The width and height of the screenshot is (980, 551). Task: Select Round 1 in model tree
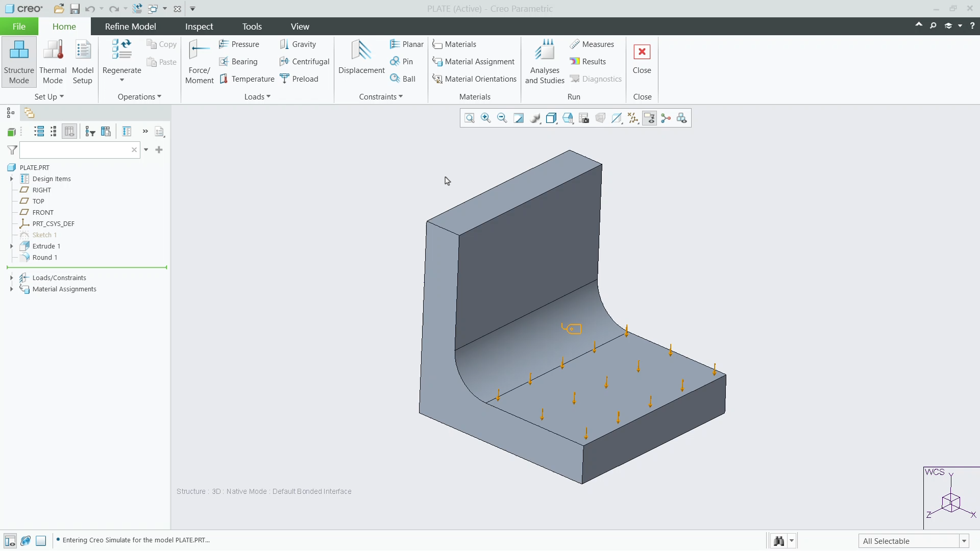(39, 258)
